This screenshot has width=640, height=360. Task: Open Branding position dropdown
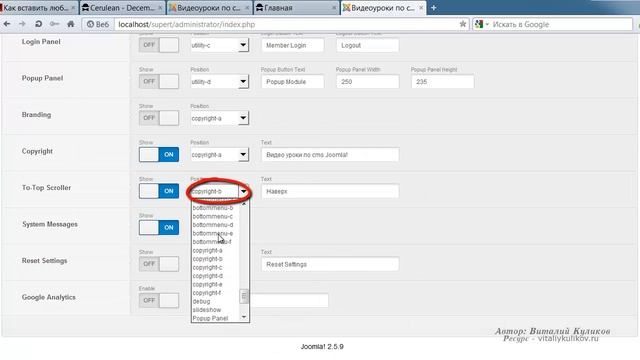coord(220,118)
